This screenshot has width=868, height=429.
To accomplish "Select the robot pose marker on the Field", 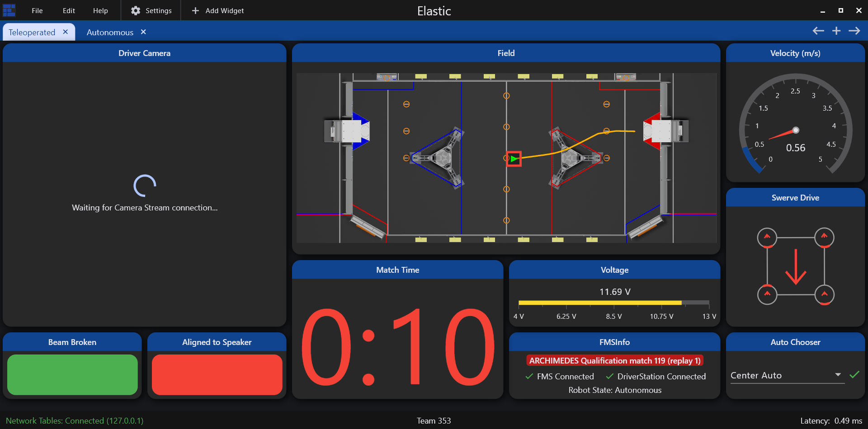I will [x=513, y=159].
